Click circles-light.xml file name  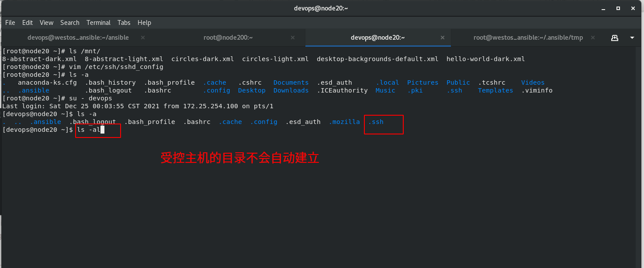[x=275, y=59]
